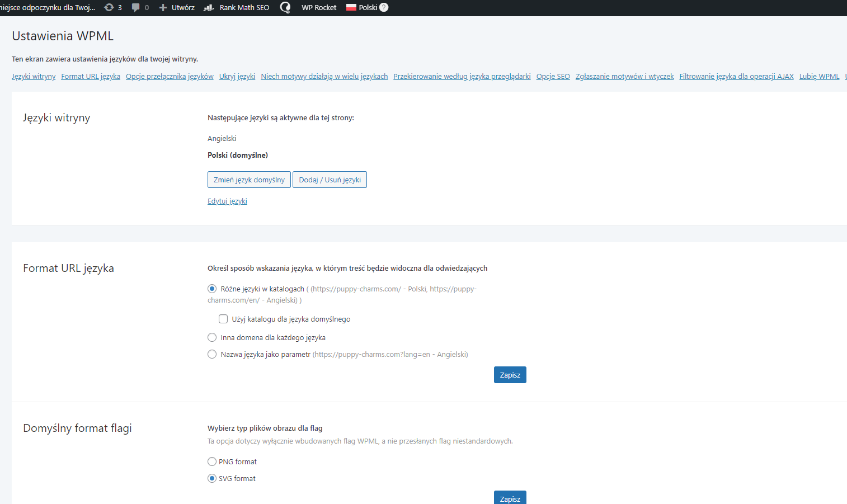Click the Ustawienia WPML page heading
This screenshot has height=504, width=847.
[x=63, y=36]
